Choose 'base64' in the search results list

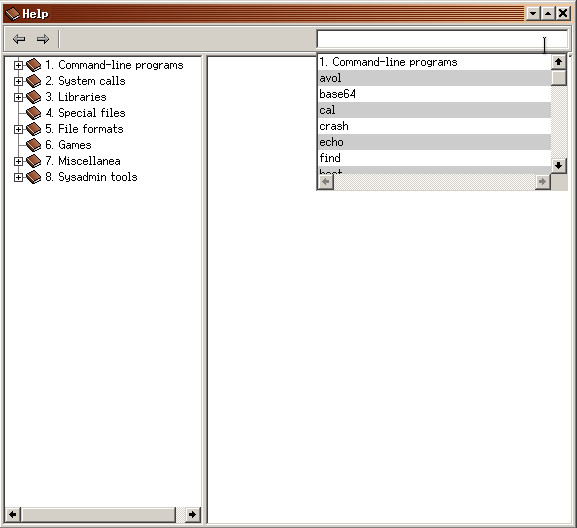tap(434, 94)
